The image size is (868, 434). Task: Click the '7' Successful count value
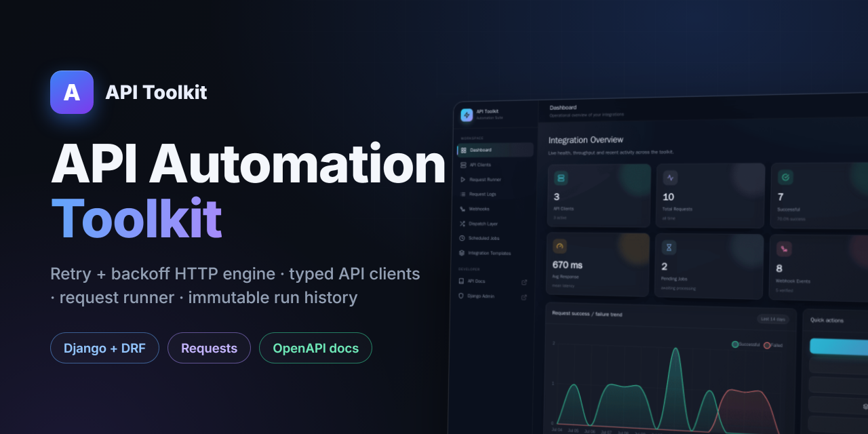[x=781, y=197]
